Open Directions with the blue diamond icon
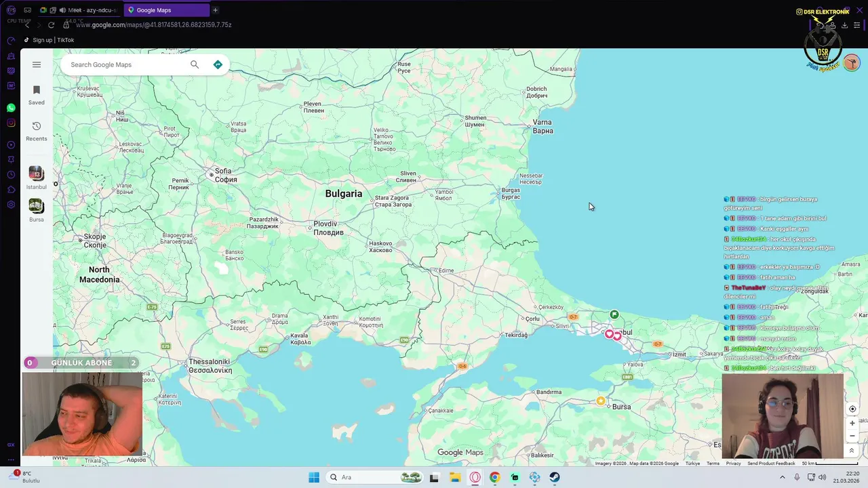 click(x=218, y=64)
